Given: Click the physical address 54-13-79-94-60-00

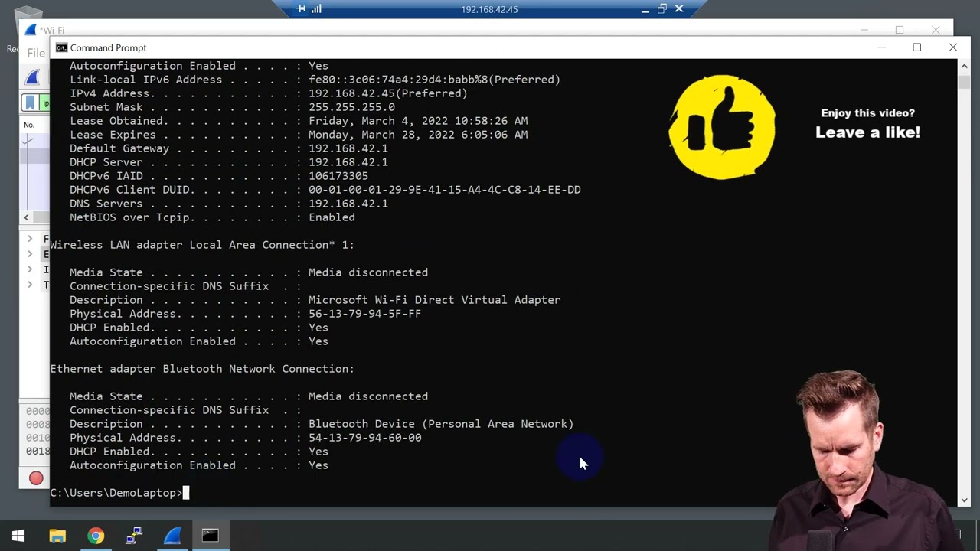Looking at the screenshot, I should click(364, 438).
